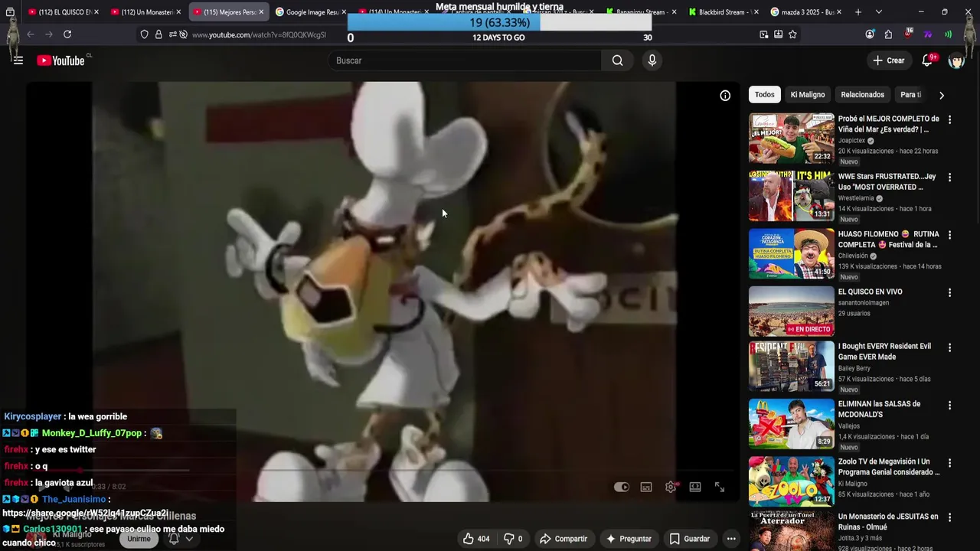Open options for Zoolo TV video
This screenshot has height=551, width=980.
coord(949,463)
